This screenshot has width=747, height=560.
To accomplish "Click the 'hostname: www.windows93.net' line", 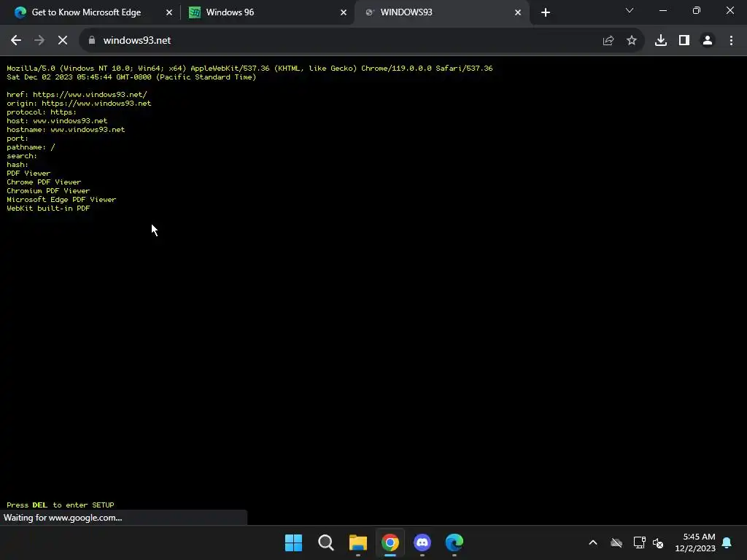I will click(66, 130).
